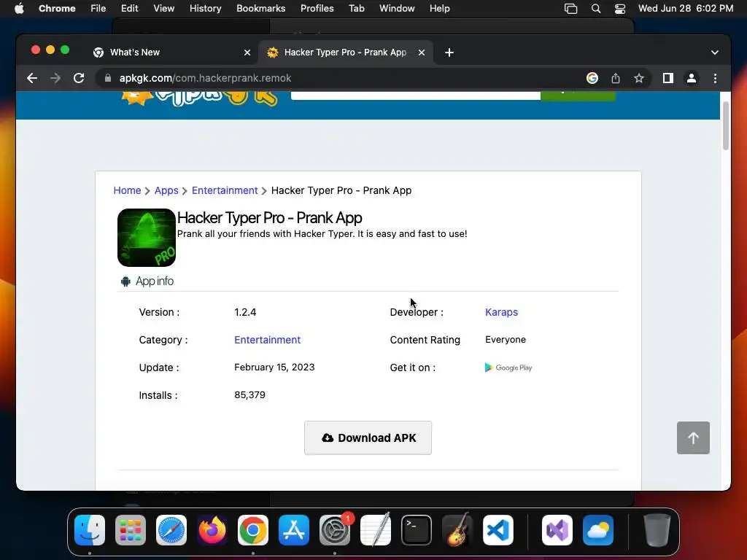Select the Hacker Typer Pro tab

pos(346,52)
